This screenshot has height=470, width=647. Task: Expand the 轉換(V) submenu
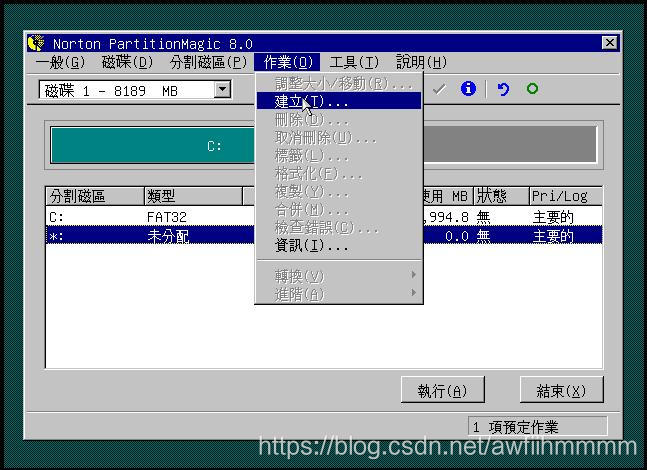[x=339, y=276]
